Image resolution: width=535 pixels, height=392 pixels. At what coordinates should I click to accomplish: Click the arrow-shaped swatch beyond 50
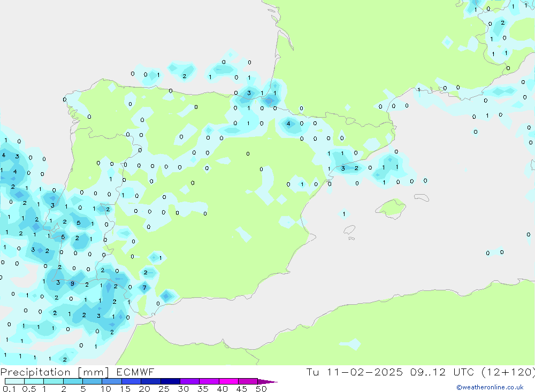click(267, 381)
